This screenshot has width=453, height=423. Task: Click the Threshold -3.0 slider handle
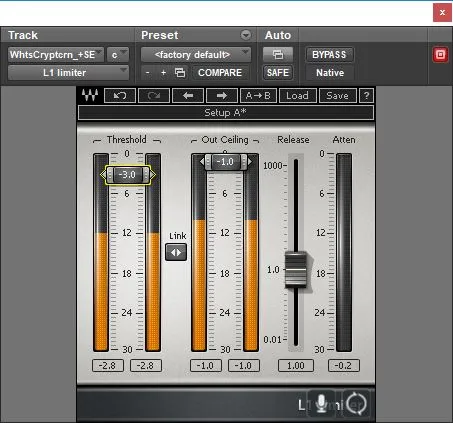coord(128,175)
